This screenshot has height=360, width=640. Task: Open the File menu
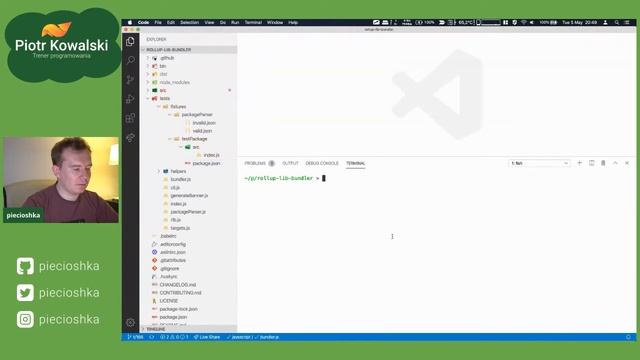click(x=158, y=22)
